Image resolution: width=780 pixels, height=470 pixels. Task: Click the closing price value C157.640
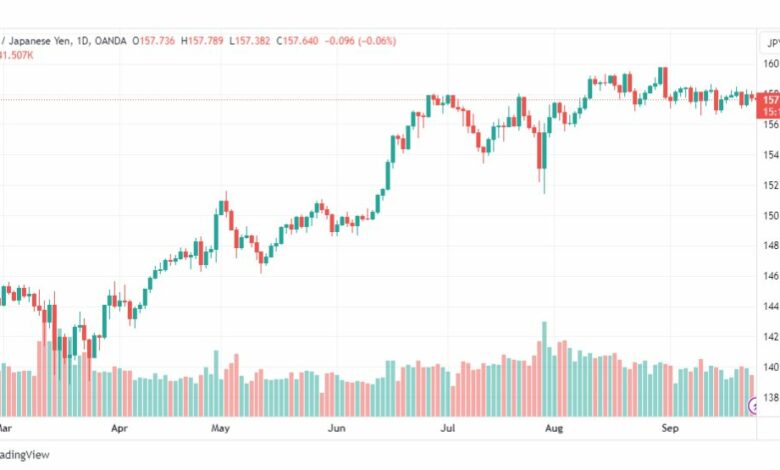tap(297, 41)
